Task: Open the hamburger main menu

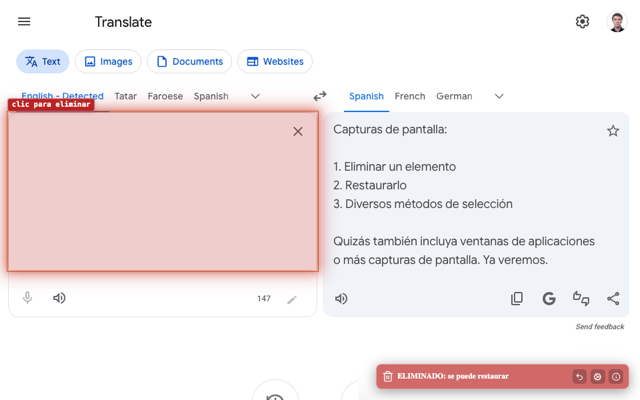Action: coord(24,22)
